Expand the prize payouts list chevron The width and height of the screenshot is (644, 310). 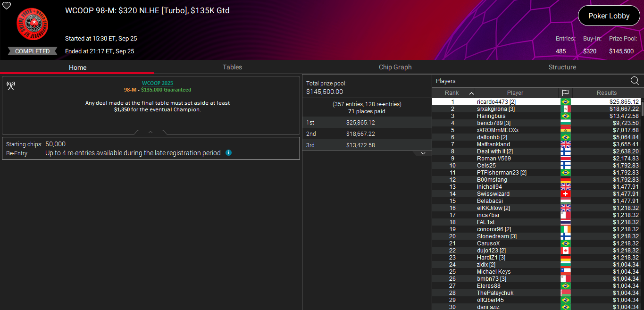click(x=423, y=153)
